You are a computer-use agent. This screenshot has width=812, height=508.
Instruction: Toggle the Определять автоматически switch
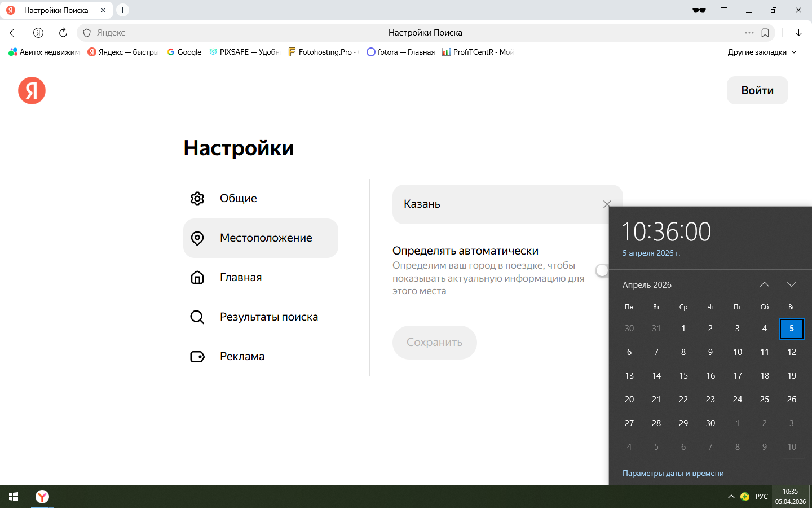(603, 271)
